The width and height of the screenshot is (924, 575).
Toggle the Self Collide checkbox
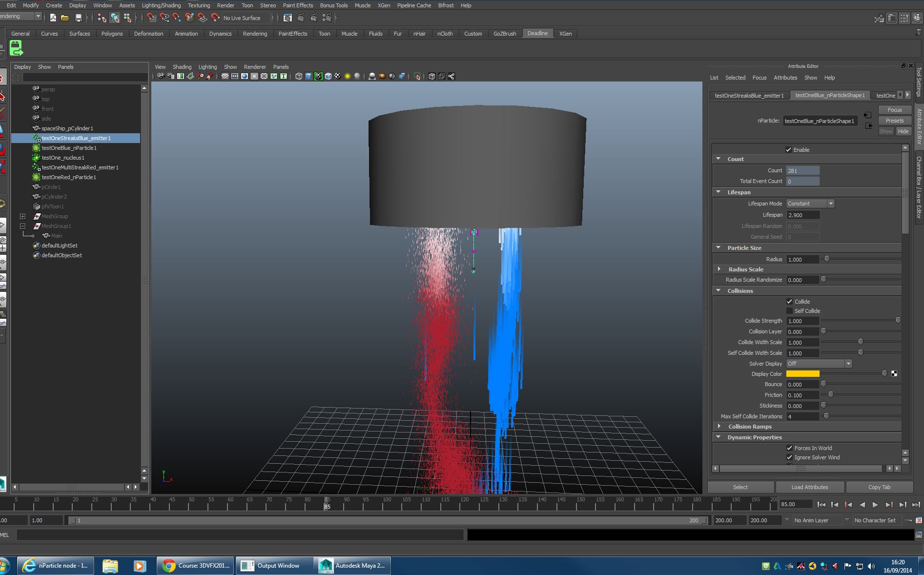789,311
